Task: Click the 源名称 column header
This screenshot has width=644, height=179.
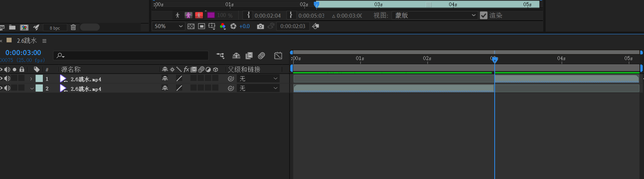Action: [71, 69]
